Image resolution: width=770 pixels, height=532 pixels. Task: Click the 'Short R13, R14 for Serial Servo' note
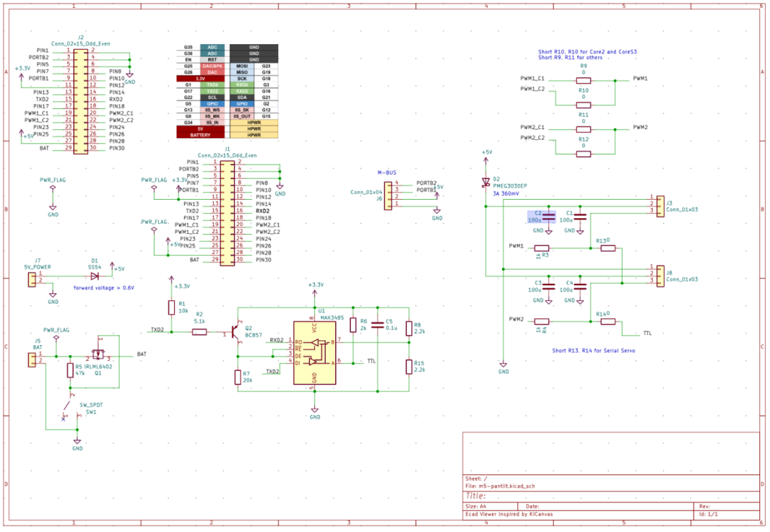pos(593,351)
